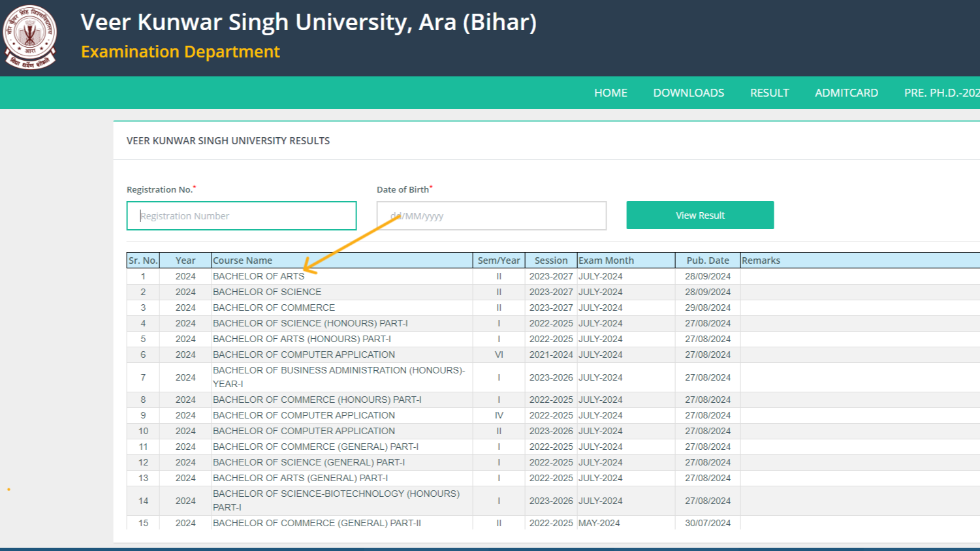The width and height of the screenshot is (980, 551).
Task: Click the 29/08/2024 publication date
Action: tap(708, 307)
